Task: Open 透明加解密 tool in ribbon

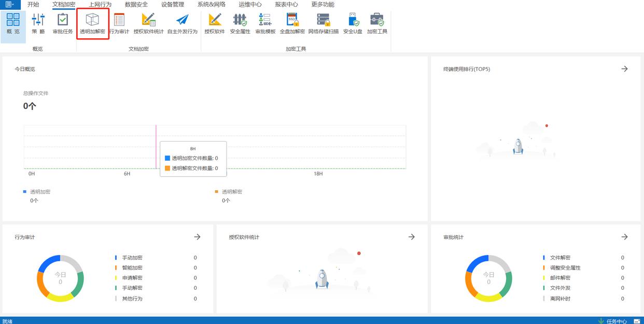Action: click(92, 23)
